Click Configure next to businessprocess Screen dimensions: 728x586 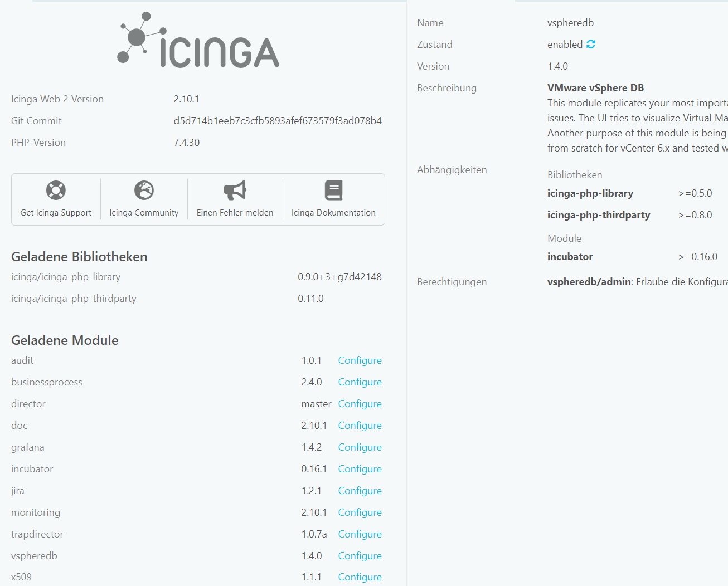click(360, 382)
